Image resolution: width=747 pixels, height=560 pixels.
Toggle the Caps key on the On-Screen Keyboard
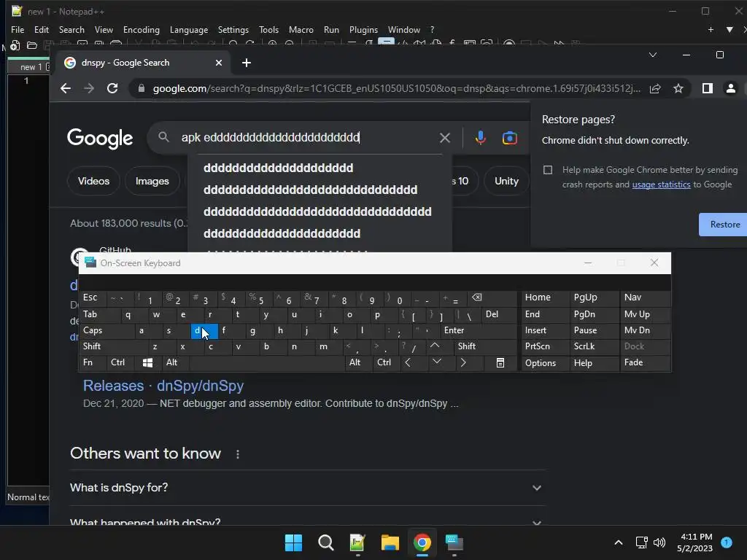pyautogui.click(x=107, y=330)
